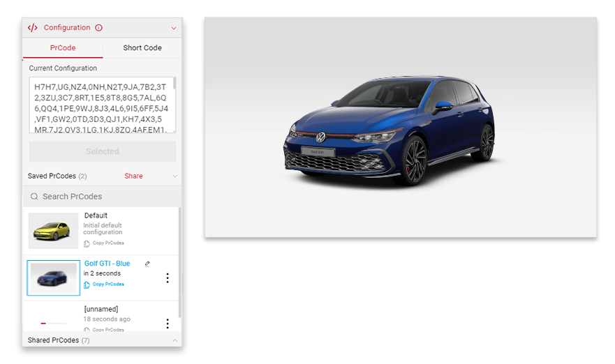Click the Golf GTI - Blue name

coord(107,264)
